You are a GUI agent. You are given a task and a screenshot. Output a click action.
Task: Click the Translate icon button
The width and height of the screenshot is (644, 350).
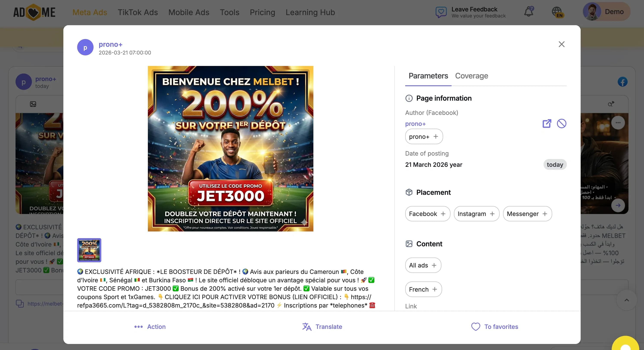tap(307, 327)
